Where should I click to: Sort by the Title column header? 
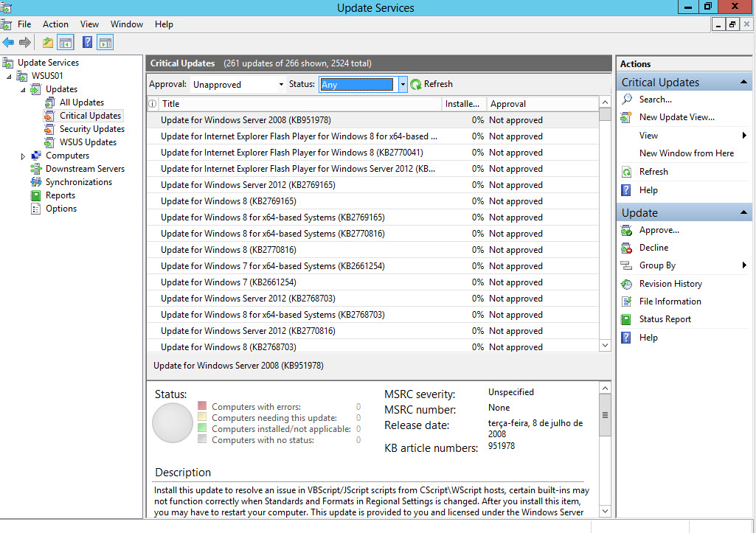300,104
